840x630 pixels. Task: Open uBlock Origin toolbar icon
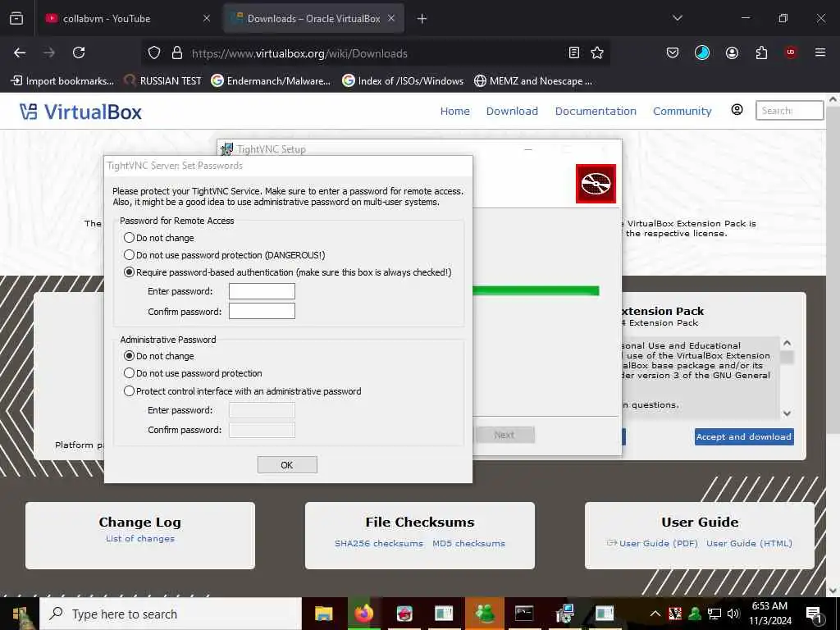click(x=791, y=52)
